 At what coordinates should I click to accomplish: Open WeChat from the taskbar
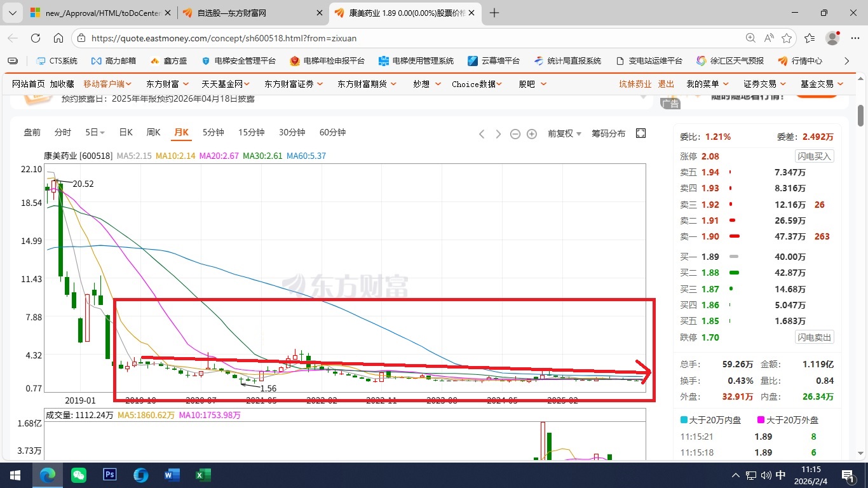click(x=78, y=475)
